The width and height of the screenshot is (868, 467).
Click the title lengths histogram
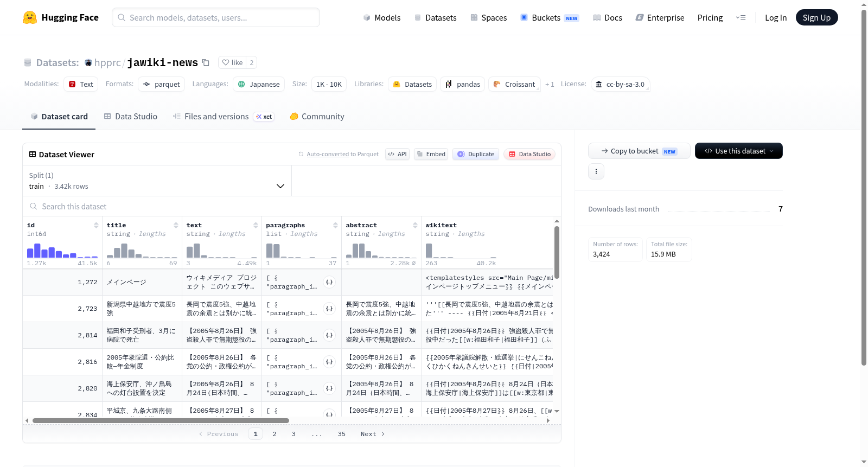coord(142,250)
